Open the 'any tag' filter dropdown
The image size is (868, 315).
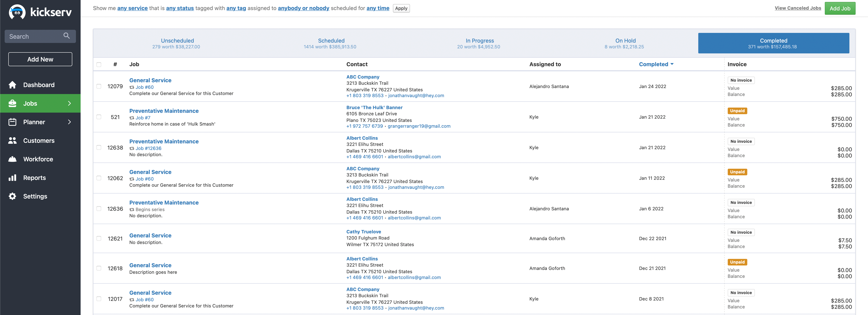(x=236, y=8)
